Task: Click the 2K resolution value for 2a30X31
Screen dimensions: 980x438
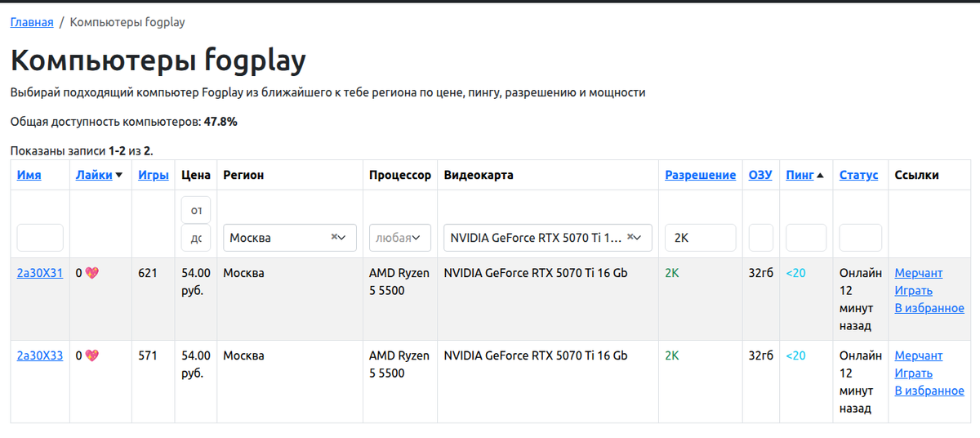Action: [x=672, y=273]
